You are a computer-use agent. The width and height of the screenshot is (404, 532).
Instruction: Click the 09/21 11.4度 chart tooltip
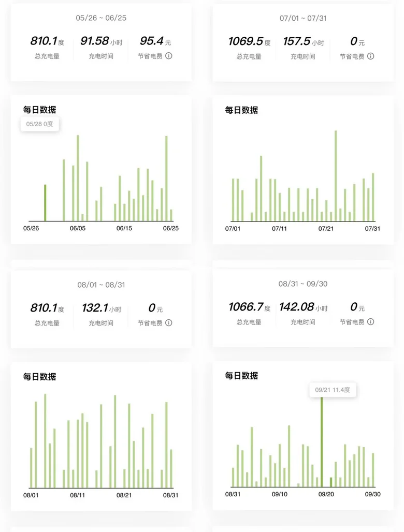(333, 390)
